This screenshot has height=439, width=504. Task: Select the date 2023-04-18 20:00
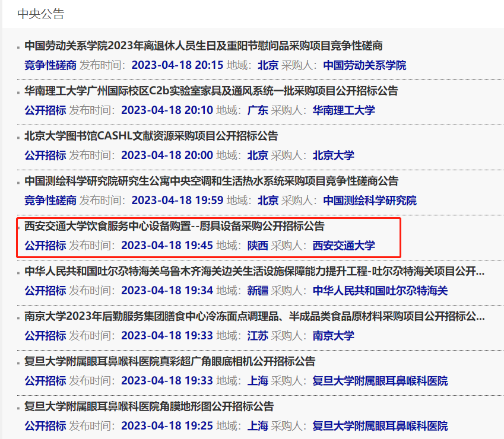(x=167, y=155)
